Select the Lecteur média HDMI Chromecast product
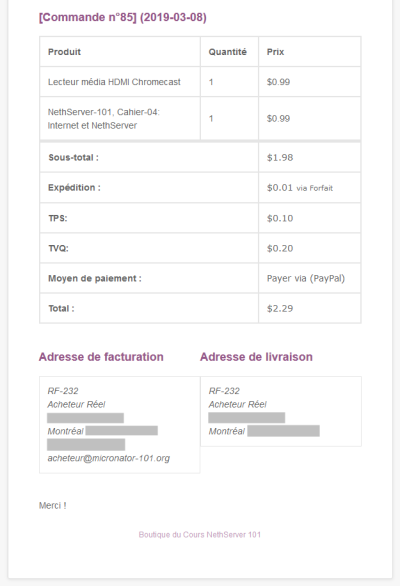The width and height of the screenshot is (400, 586). pyautogui.click(x=114, y=82)
